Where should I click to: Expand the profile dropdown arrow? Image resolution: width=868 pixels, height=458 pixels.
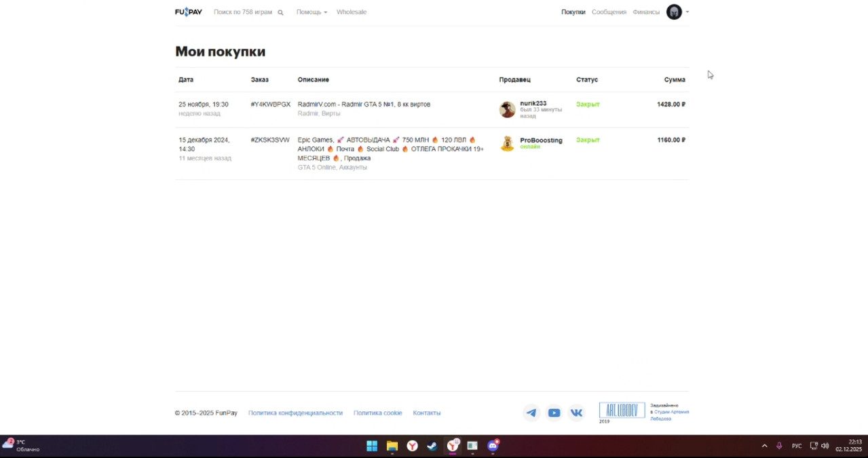coord(687,12)
